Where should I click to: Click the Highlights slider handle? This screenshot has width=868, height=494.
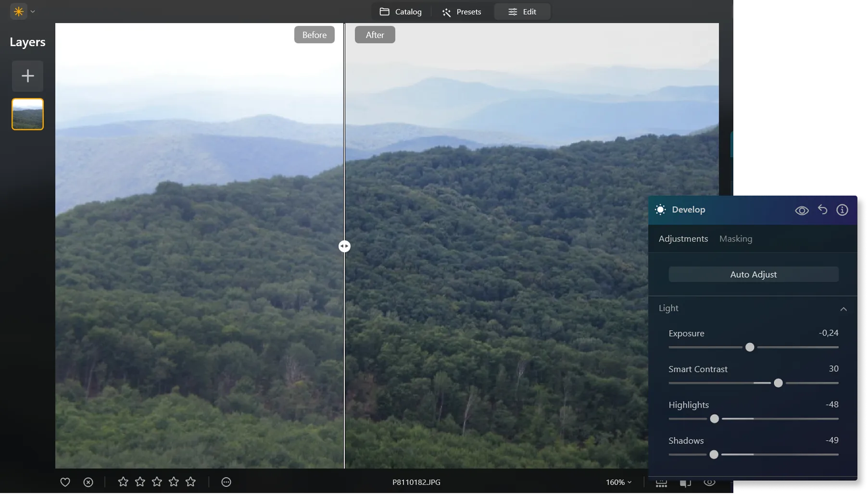[x=715, y=419]
